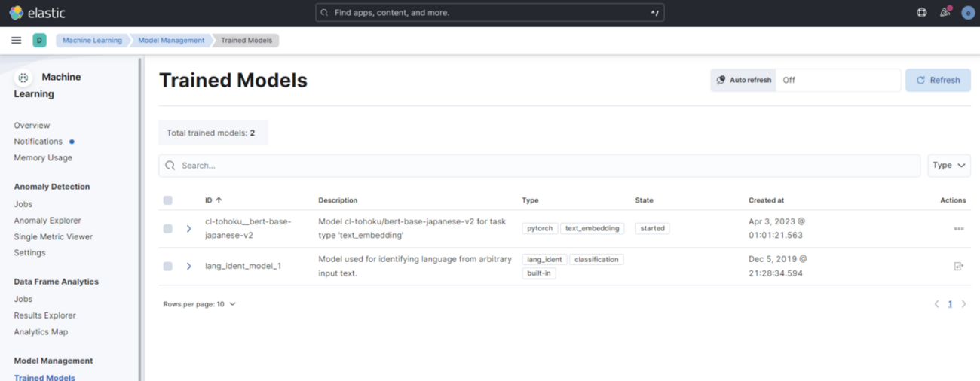The width and height of the screenshot is (980, 381).
Task: Open actions menu for cl-tohoku model
Action: pyautogui.click(x=958, y=228)
